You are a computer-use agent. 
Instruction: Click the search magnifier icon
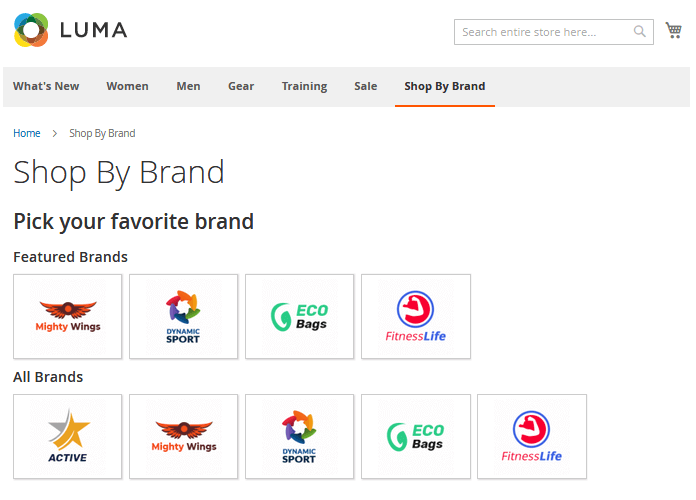coord(639,32)
